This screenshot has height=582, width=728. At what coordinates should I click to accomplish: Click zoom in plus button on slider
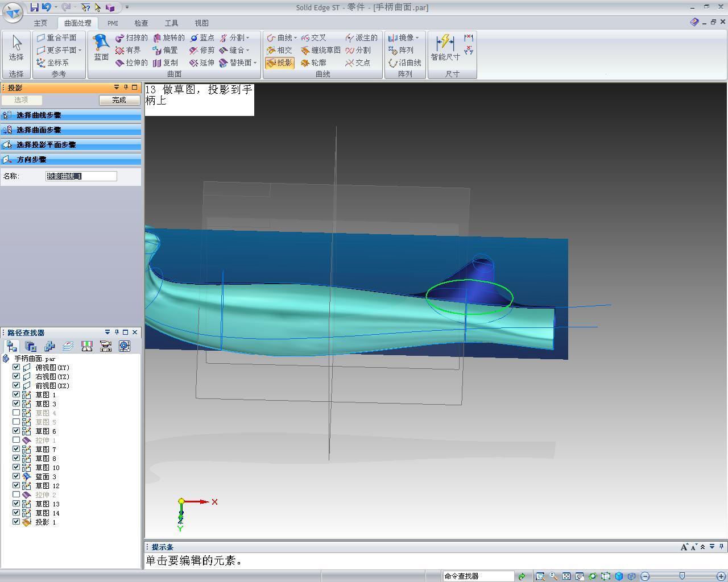click(x=721, y=576)
